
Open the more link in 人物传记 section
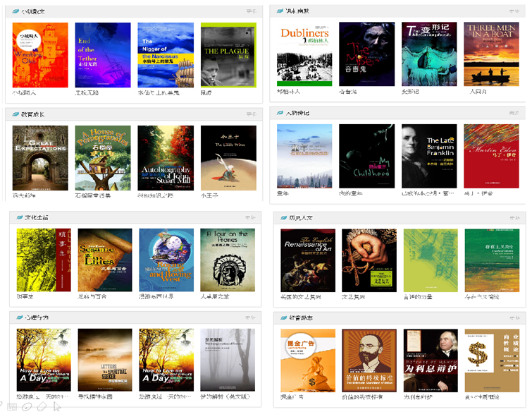click(x=514, y=113)
